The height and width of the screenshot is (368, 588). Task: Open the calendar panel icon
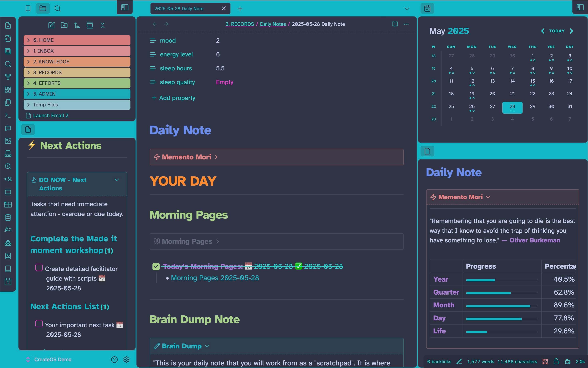(427, 9)
